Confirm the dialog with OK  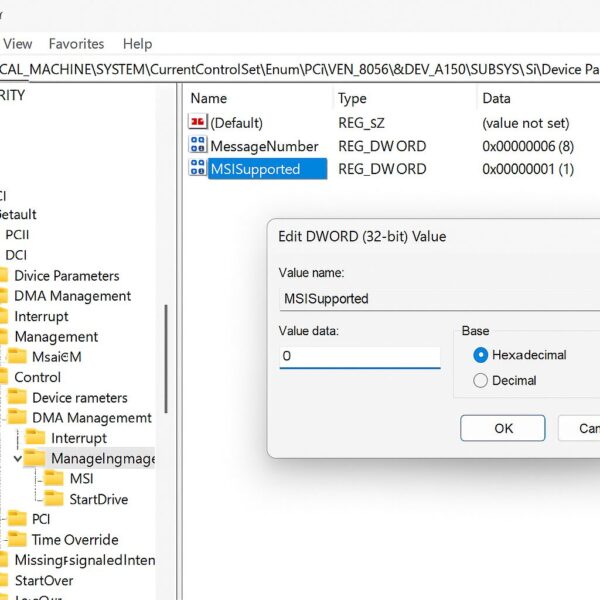pyautogui.click(x=503, y=428)
